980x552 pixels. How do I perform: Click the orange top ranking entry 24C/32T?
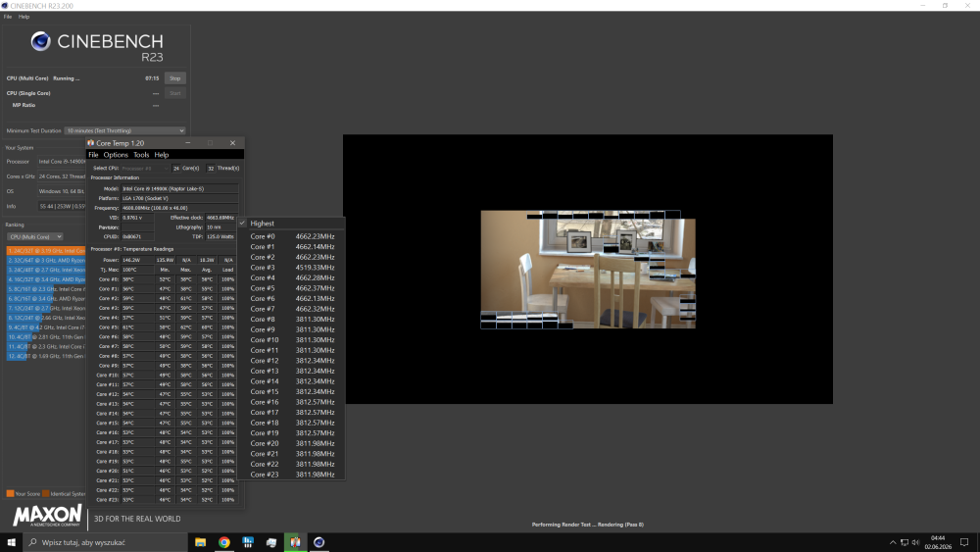tap(46, 251)
